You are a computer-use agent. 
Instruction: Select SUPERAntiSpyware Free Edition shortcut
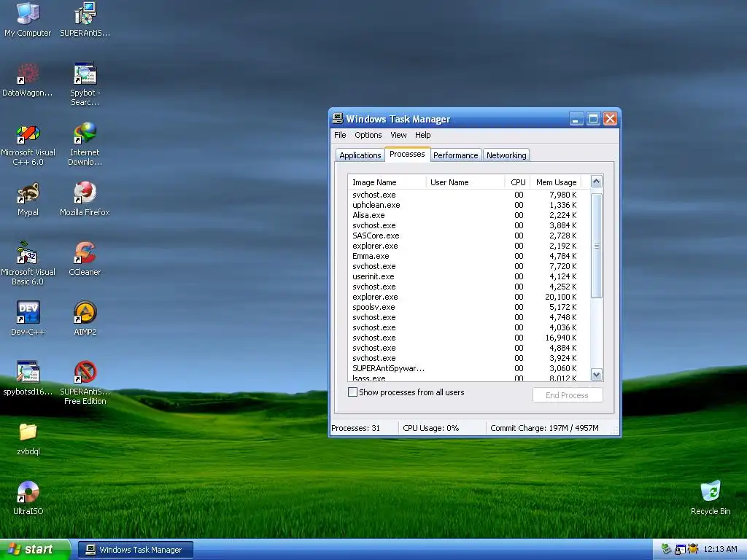pos(85,383)
